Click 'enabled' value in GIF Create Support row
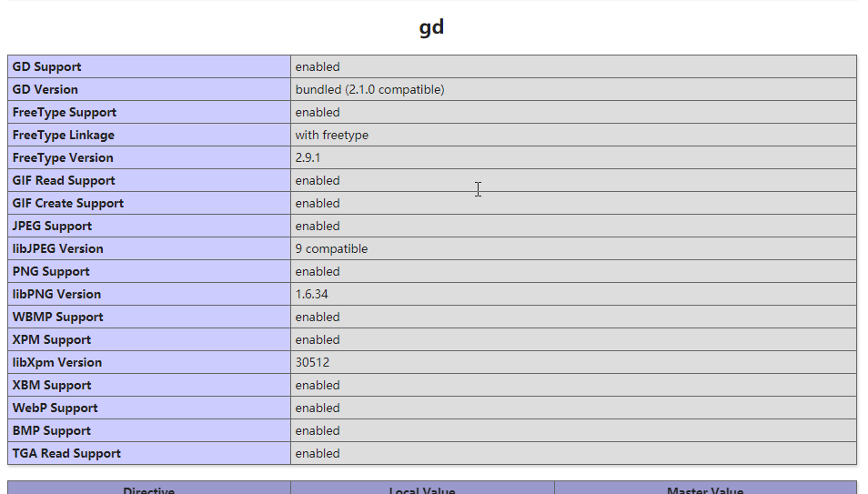The height and width of the screenshot is (494, 868). pyautogui.click(x=318, y=203)
